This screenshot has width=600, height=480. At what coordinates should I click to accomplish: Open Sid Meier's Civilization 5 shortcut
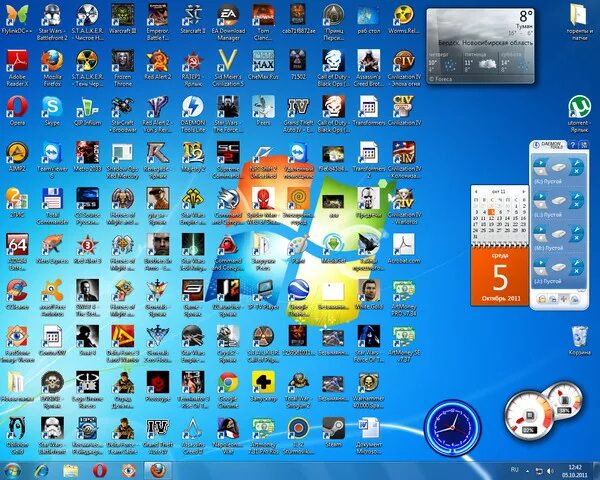click(x=228, y=68)
